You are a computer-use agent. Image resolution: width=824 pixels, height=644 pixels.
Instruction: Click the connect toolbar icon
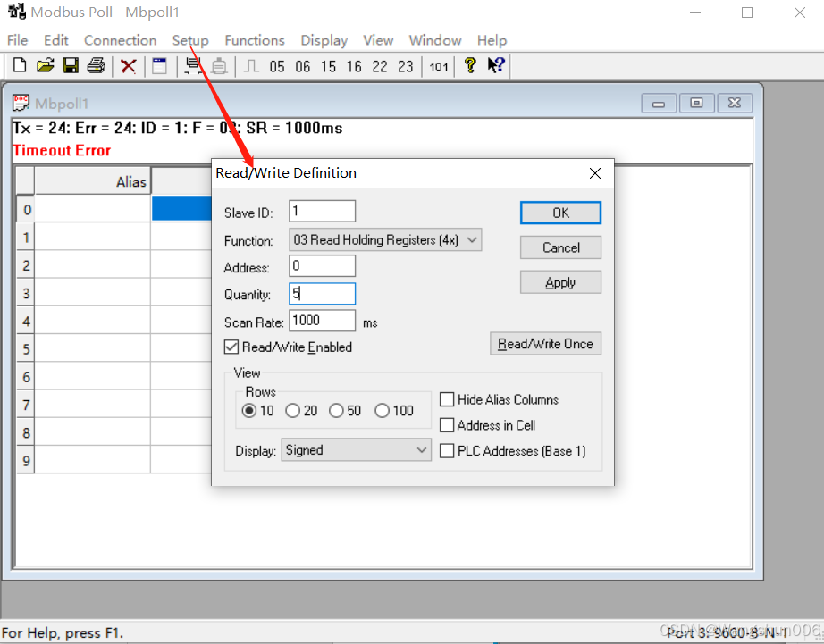[193, 66]
